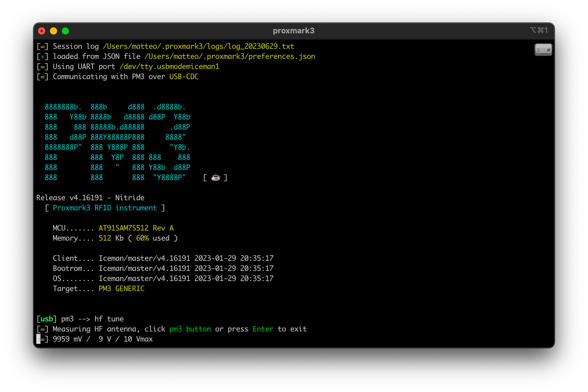588x392 pixels.
Task: Click the 512 memory size value
Action: (x=105, y=238)
